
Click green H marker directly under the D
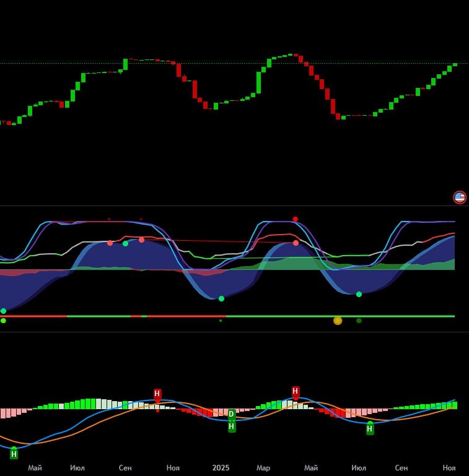[x=232, y=426]
